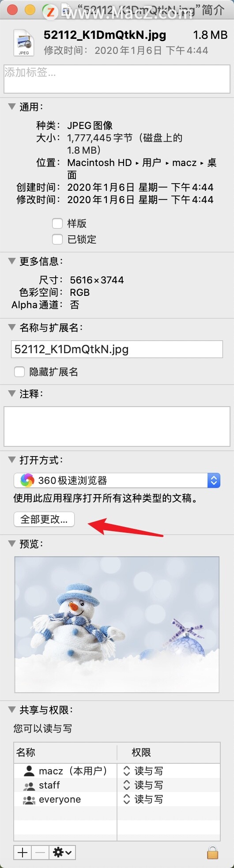Collapse the 共享与权限 section

pyautogui.click(x=12, y=709)
